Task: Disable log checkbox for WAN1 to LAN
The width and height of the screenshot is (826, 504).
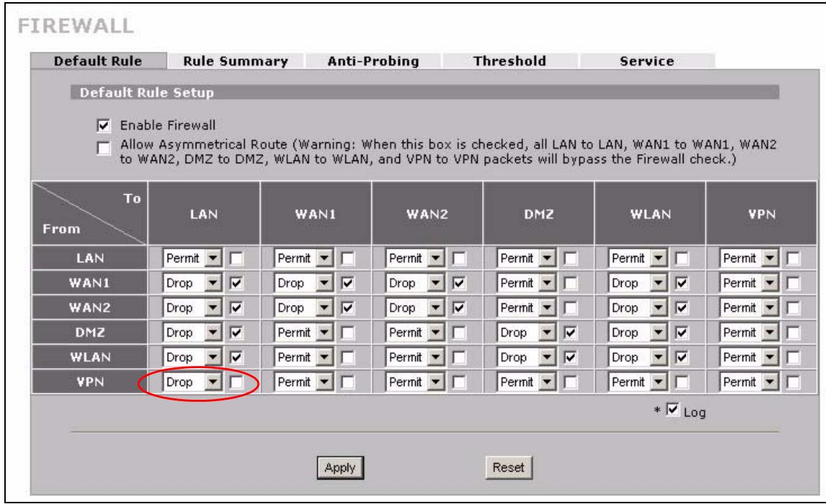Action: pyautogui.click(x=237, y=283)
